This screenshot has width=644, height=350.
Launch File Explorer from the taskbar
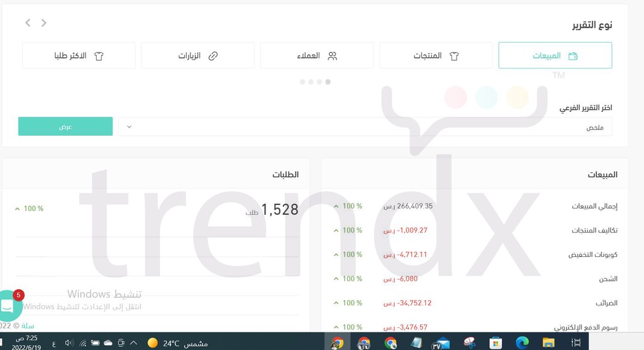pos(548,342)
